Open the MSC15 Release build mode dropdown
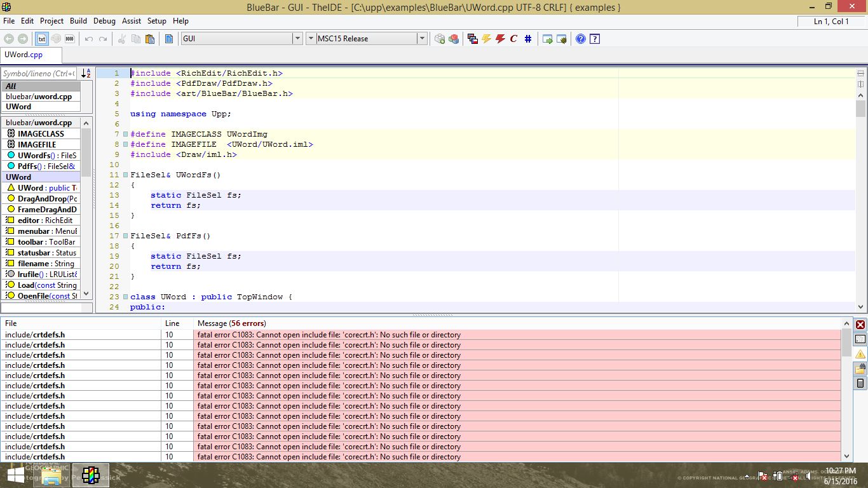 [421, 39]
